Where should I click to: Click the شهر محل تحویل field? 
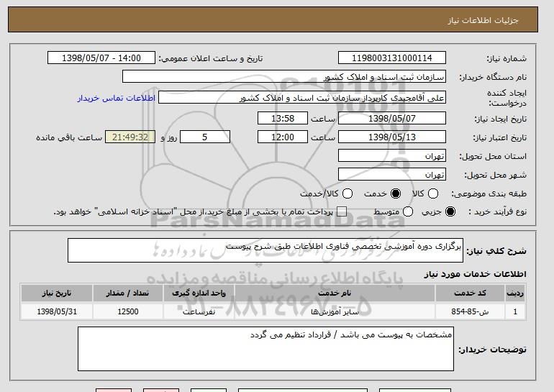[x=392, y=175]
